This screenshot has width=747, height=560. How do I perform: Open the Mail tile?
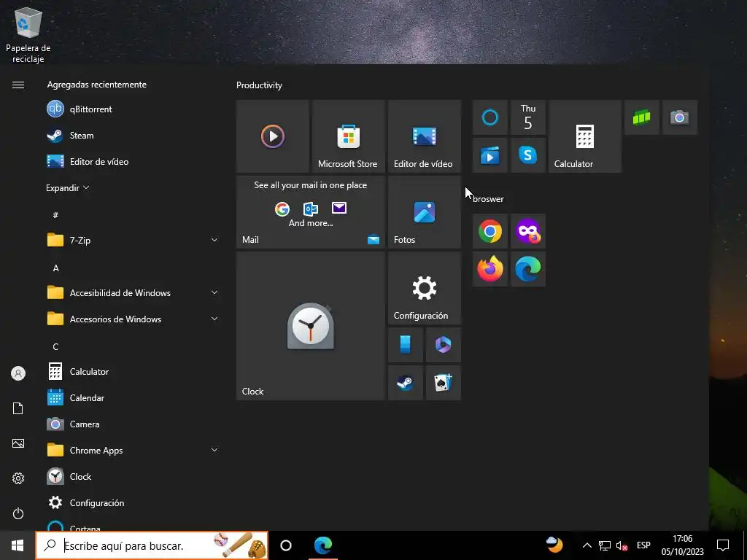(311, 212)
